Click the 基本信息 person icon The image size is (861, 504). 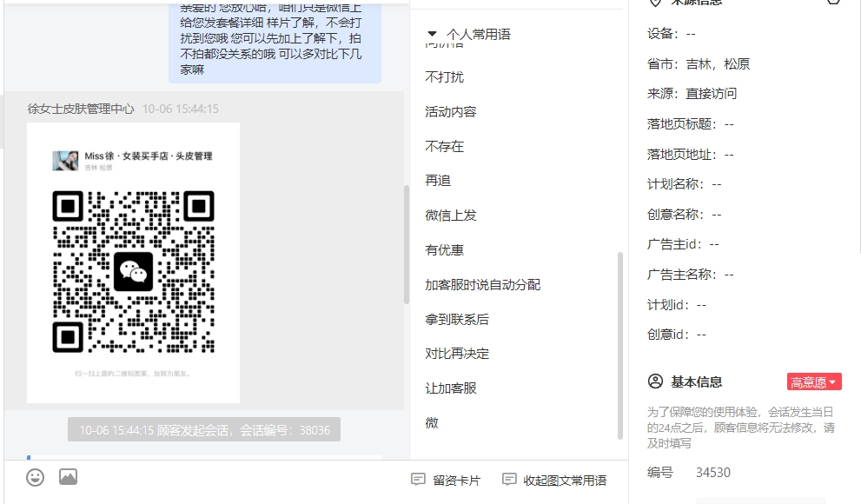pyautogui.click(x=655, y=381)
